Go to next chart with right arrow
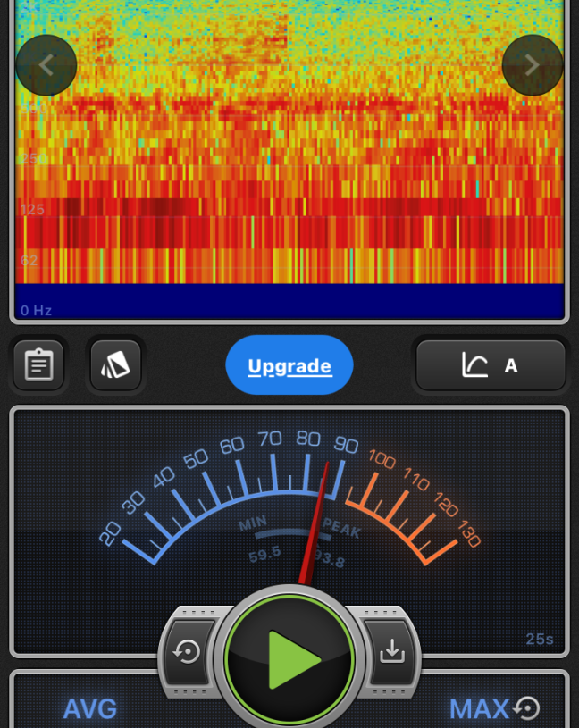Viewport: 579px width, 728px height. click(x=532, y=65)
